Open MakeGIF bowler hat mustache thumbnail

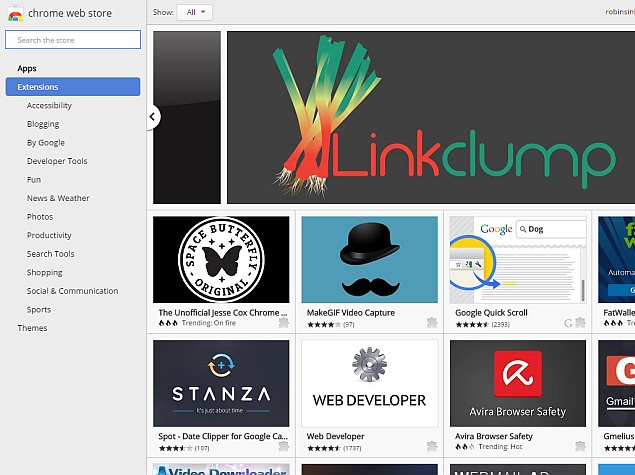[x=369, y=260]
